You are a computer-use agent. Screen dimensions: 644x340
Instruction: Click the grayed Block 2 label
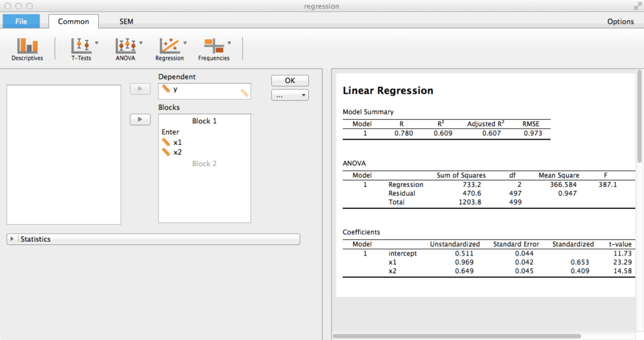204,164
